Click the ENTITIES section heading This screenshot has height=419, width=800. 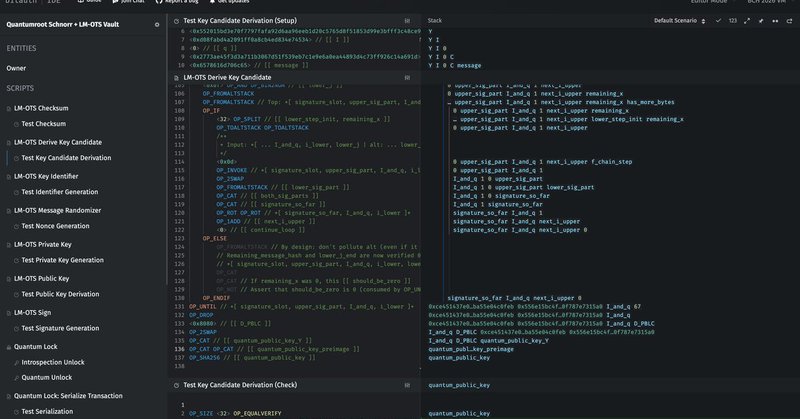coord(21,48)
